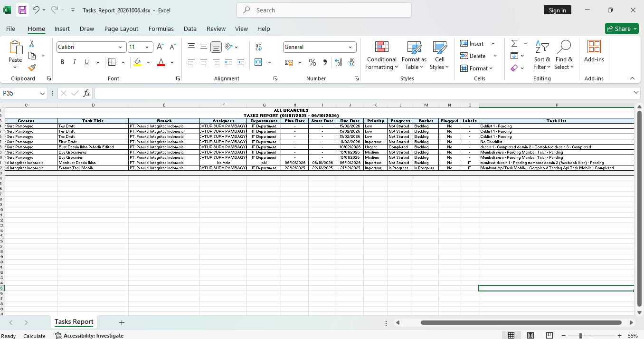
Task: Click the AutoSum sigma icon
Action: (x=514, y=43)
